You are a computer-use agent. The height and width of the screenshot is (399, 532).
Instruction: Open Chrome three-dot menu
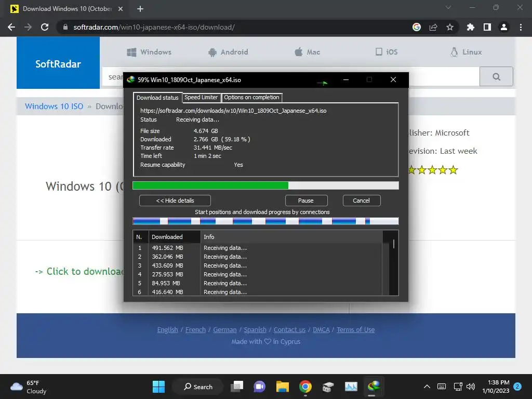pos(521,27)
